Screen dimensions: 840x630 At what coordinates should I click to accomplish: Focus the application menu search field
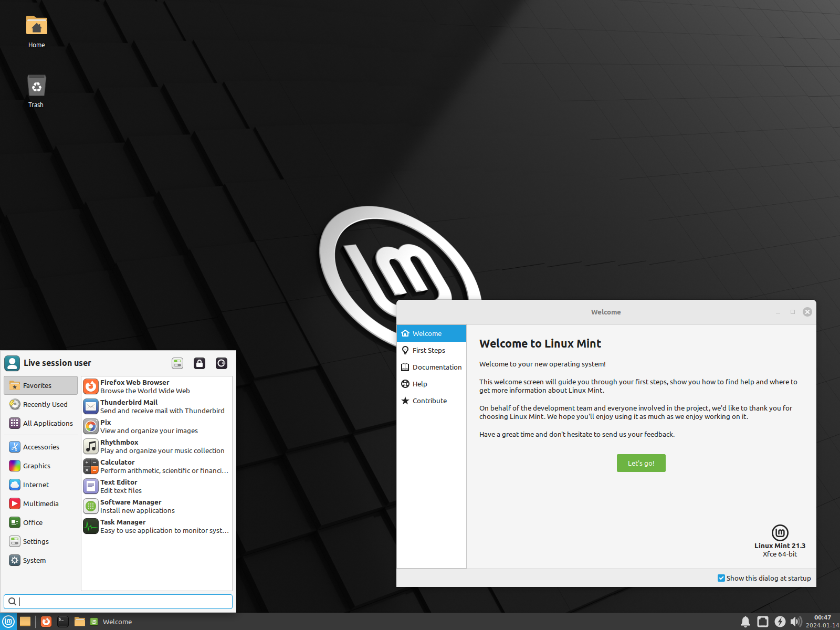tap(118, 602)
